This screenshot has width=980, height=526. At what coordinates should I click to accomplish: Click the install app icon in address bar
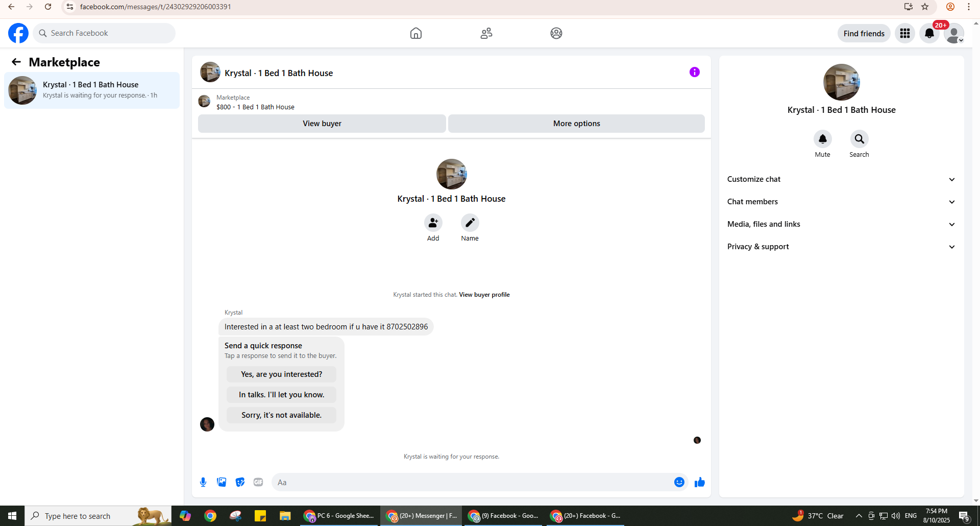tap(909, 7)
